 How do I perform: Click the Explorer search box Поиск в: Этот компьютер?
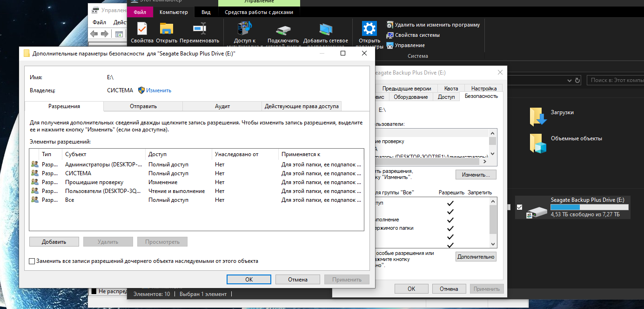click(615, 80)
